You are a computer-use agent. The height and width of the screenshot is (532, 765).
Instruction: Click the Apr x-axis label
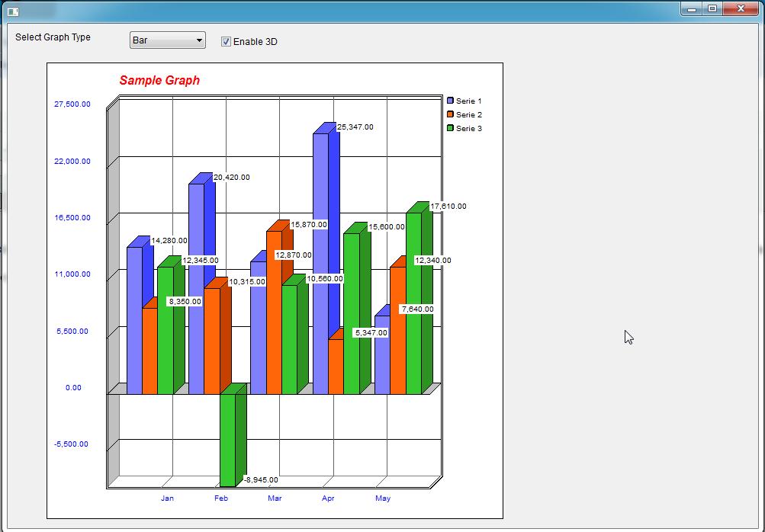(x=328, y=498)
